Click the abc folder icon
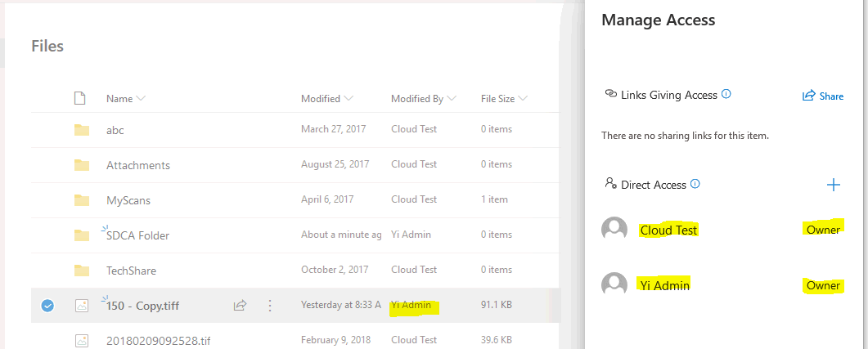 [81, 130]
